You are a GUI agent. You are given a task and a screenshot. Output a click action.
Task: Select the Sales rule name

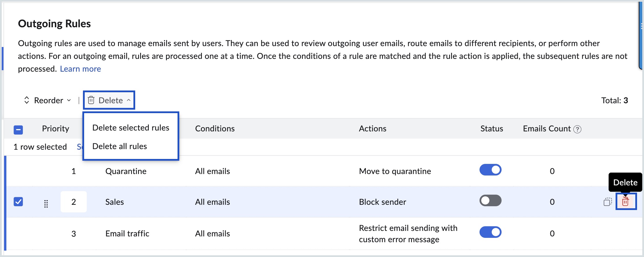(114, 202)
